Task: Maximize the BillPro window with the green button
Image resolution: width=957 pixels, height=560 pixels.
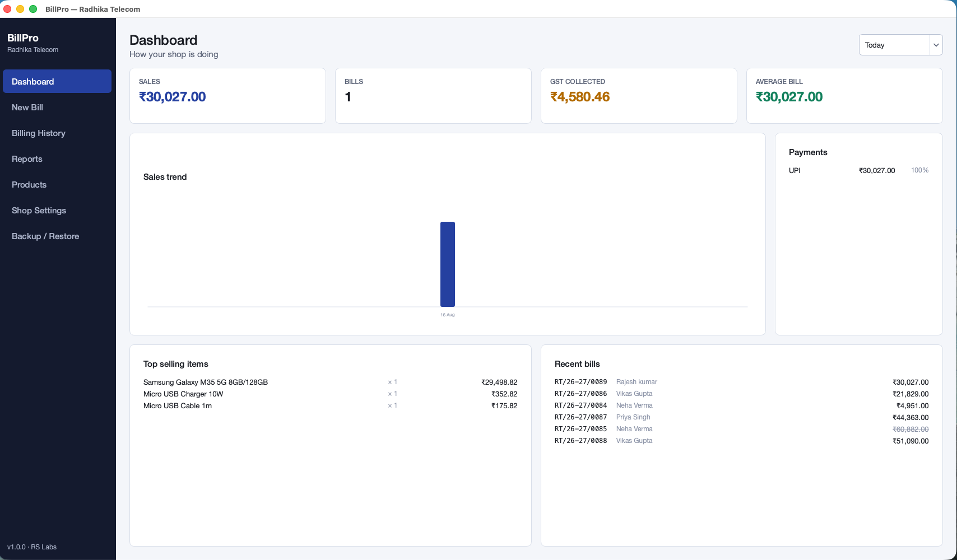Action: click(x=33, y=9)
